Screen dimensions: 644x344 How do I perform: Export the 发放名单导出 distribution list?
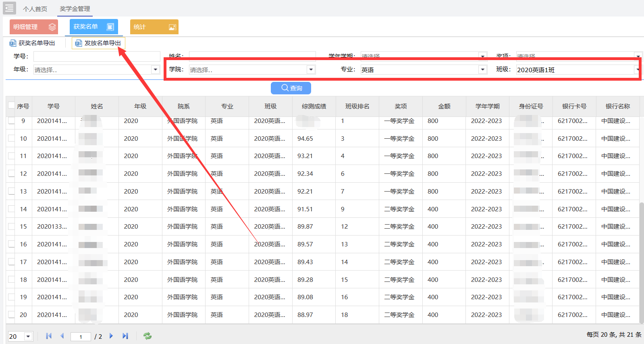[99, 43]
